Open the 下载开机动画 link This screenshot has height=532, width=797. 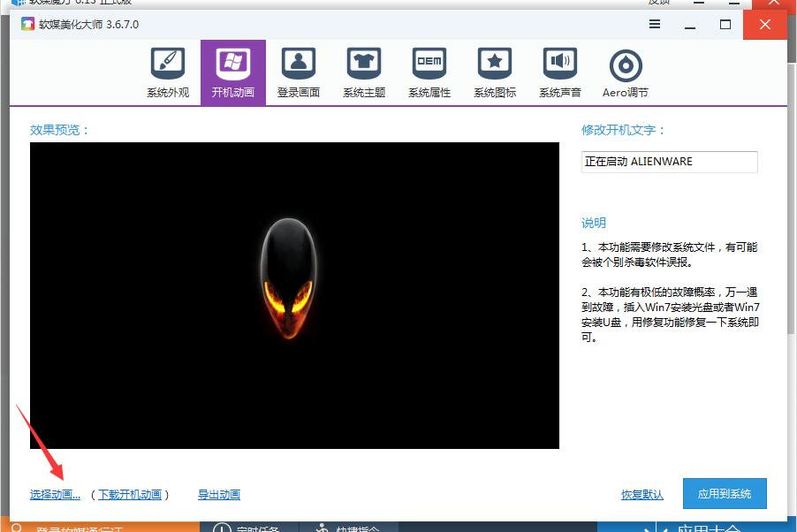point(130,494)
